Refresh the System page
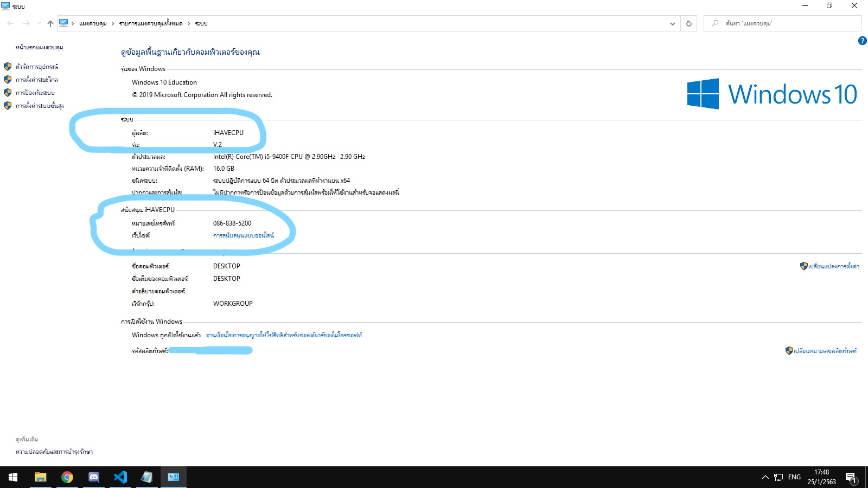This screenshot has height=488, width=868. pyautogui.click(x=689, y=23)
